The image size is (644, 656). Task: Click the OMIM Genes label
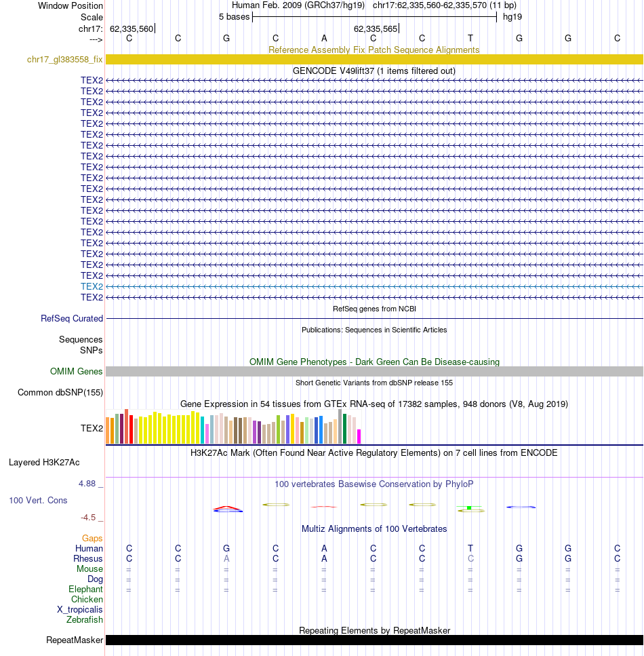(76, 372)
